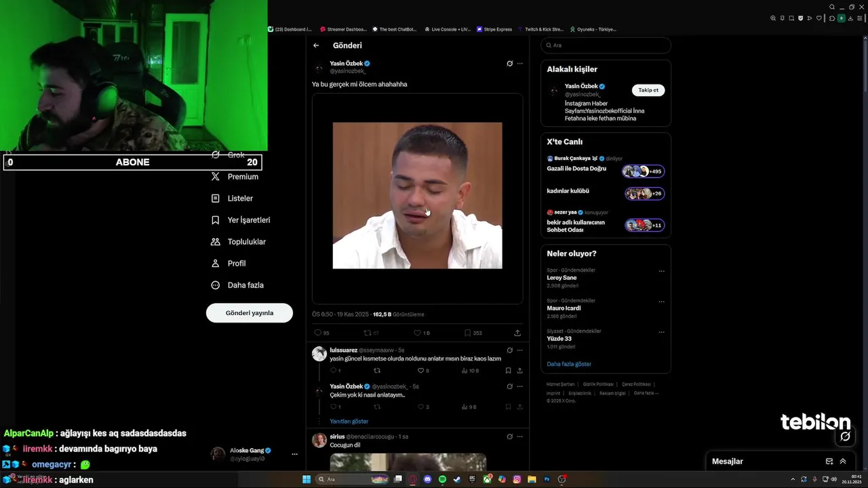Expand the Mesajlar panel chevron

click(843, 462)
